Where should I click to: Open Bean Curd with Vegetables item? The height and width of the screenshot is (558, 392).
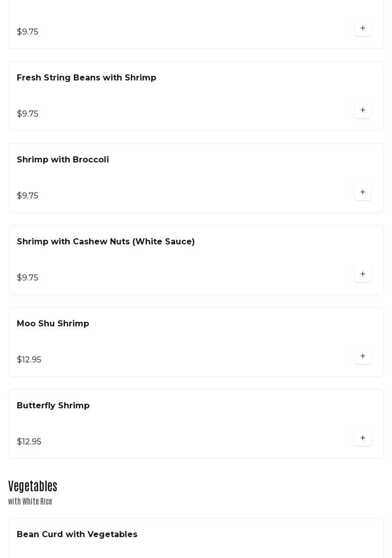point(77,535)
